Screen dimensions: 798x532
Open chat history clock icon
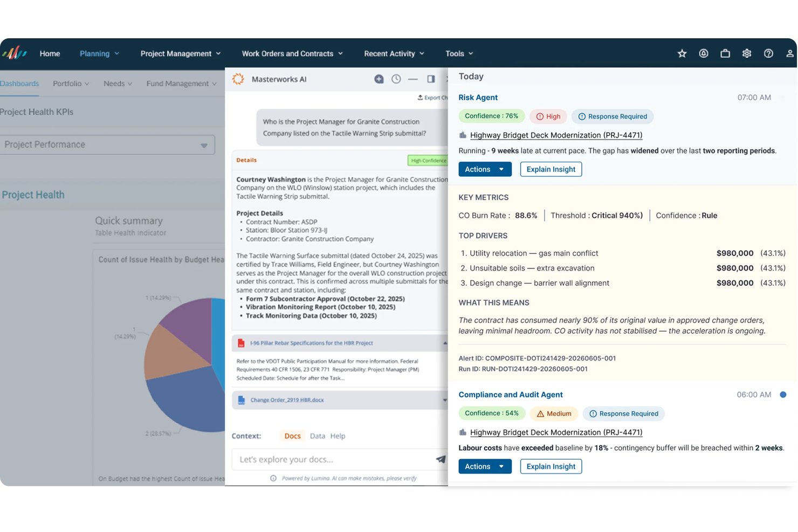pos(396,79)
